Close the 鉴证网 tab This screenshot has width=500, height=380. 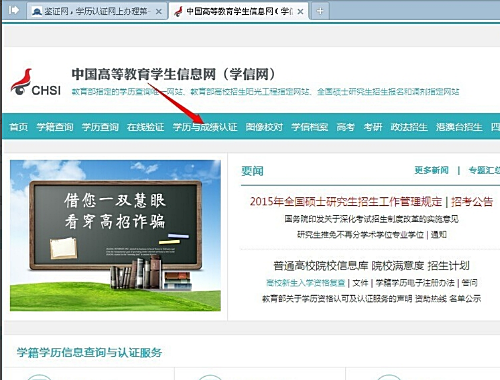(x=159, y=11)
